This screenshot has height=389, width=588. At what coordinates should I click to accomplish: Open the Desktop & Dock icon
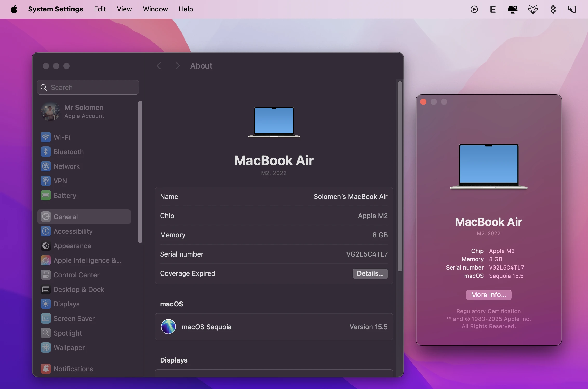tap(46, 289)
